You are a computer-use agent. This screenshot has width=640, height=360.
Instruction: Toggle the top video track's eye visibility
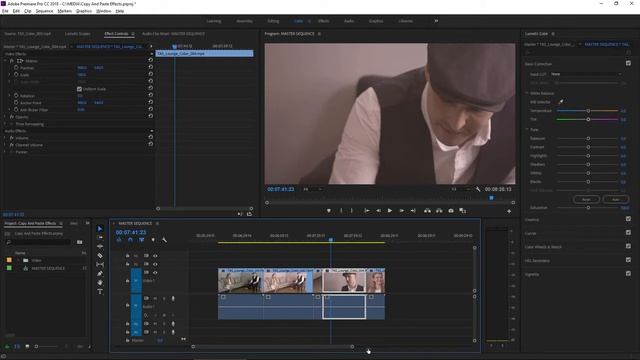[x=155, y=256]
